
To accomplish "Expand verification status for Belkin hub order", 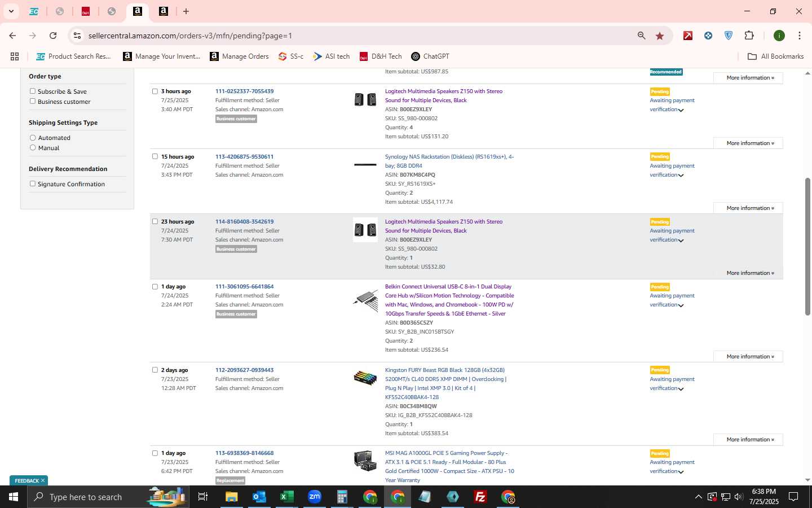I will coord(681,305).
